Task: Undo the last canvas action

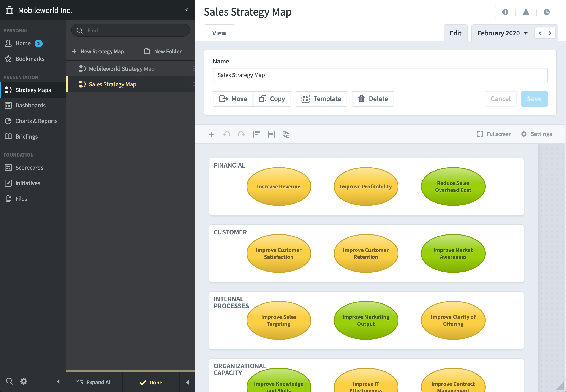Action: (x=226, y=134)
